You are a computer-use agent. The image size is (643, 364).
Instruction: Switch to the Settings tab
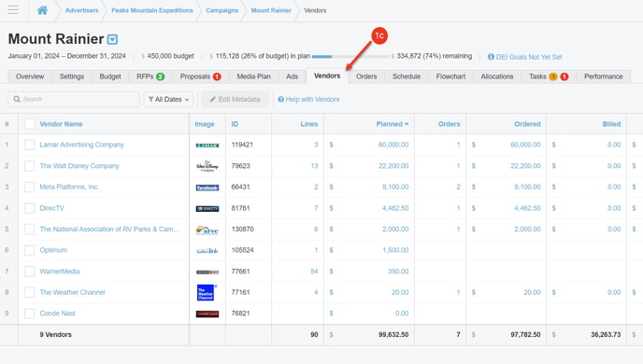click(x=72, y=77)
